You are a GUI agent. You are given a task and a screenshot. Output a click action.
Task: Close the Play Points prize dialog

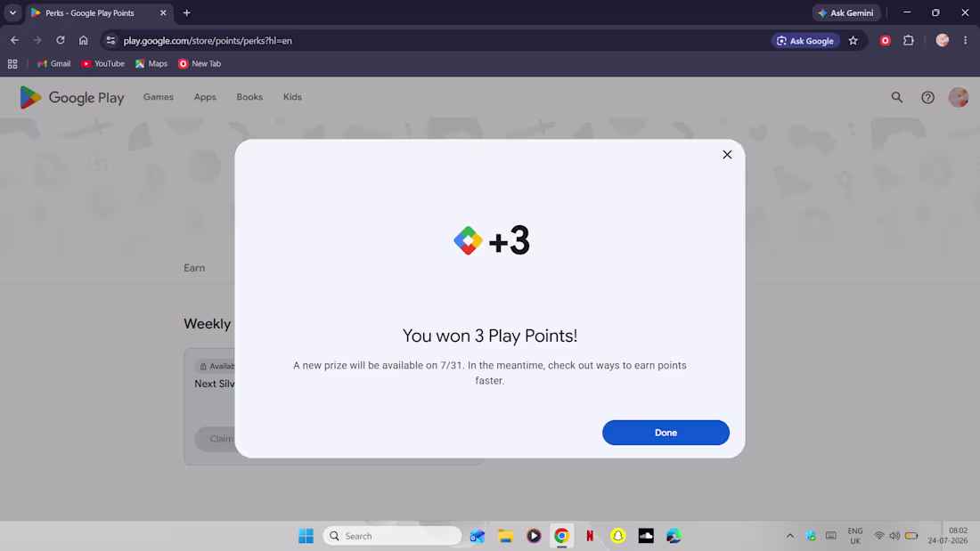tap(727, 154)
